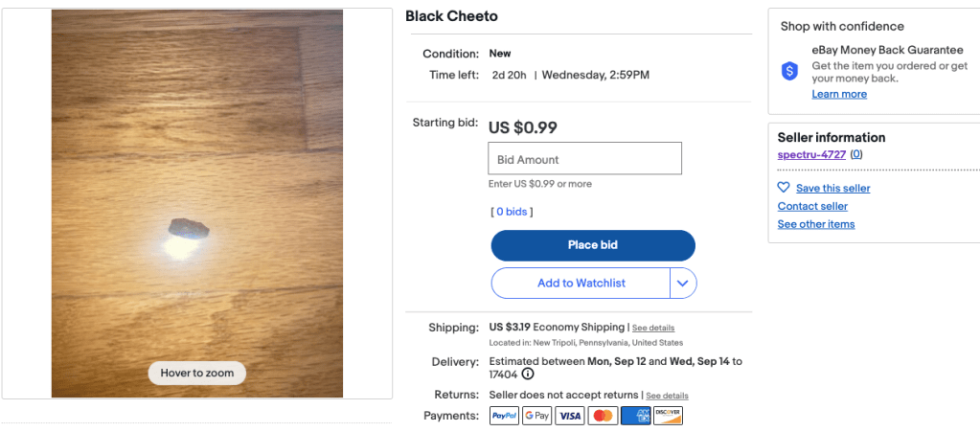Click the Visa card icon
Screen dimensions: 980x432
click(570, 416)
